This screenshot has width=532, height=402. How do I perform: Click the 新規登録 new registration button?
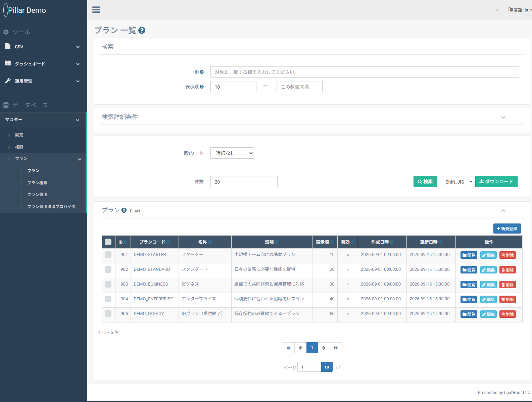tap(507, 229)
